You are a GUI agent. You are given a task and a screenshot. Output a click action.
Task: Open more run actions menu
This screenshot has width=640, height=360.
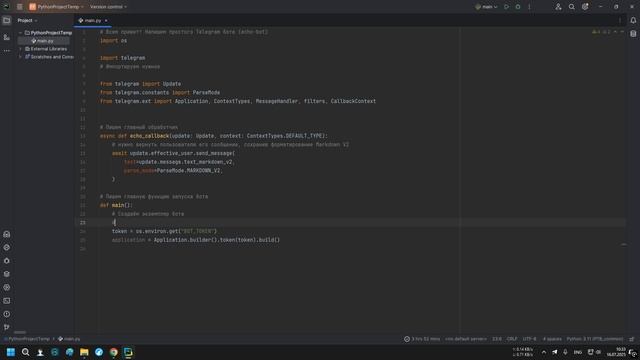[x=529, y=7]
